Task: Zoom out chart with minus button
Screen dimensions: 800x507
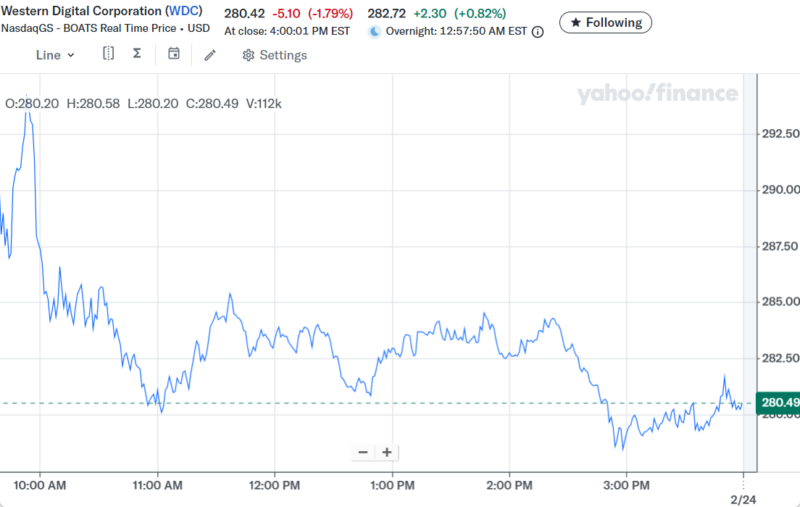Action: 363,452
